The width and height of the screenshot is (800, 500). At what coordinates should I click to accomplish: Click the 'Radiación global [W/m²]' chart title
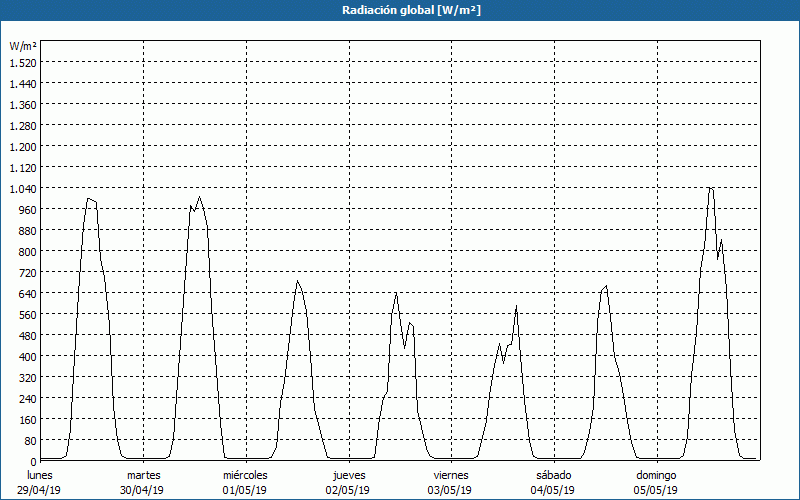(x=399, y=10)
